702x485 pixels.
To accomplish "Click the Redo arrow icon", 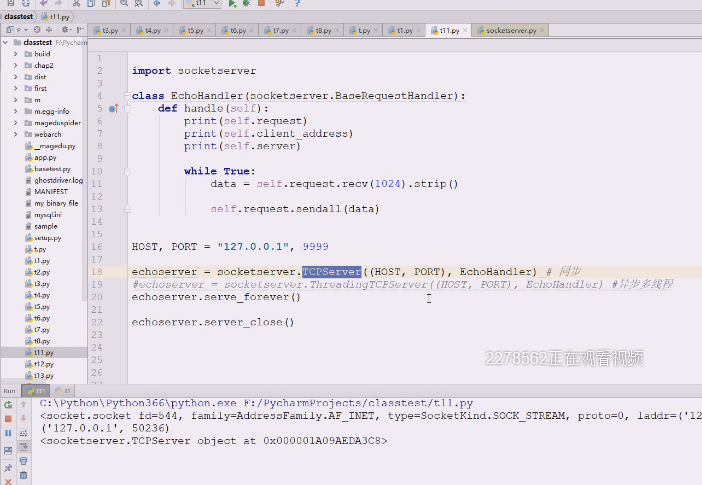I will click(59, 4).
